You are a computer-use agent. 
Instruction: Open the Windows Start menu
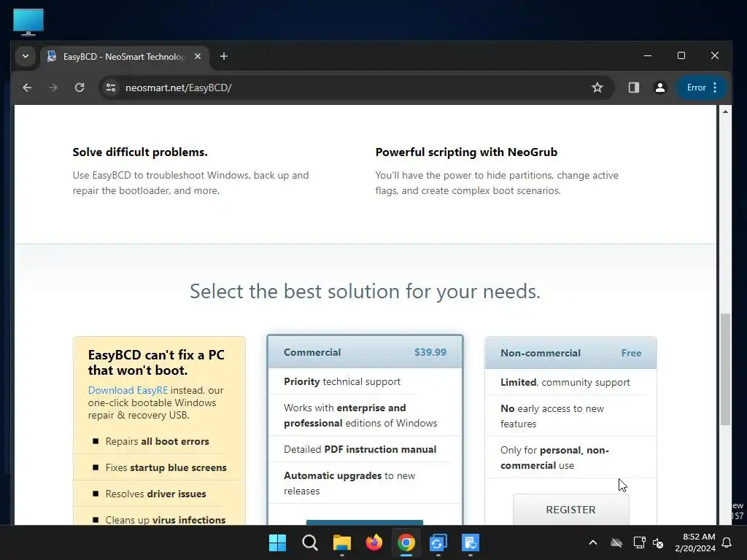277,542
